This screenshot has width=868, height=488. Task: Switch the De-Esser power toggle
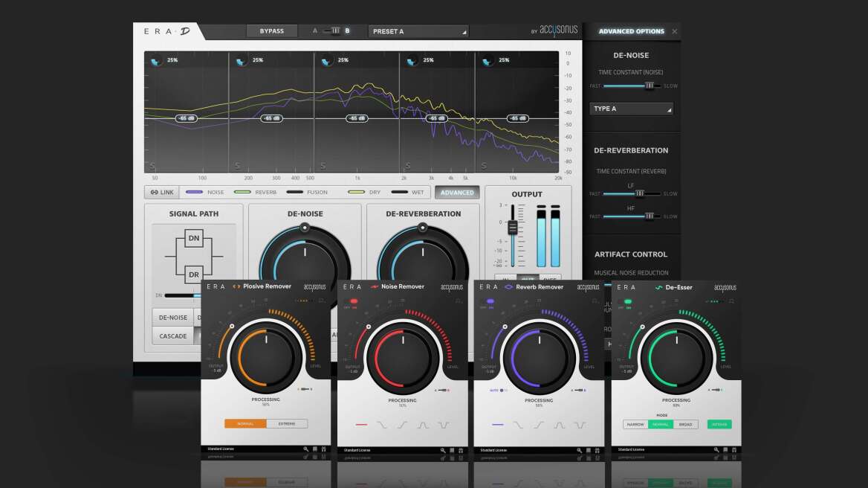point(628,301)
